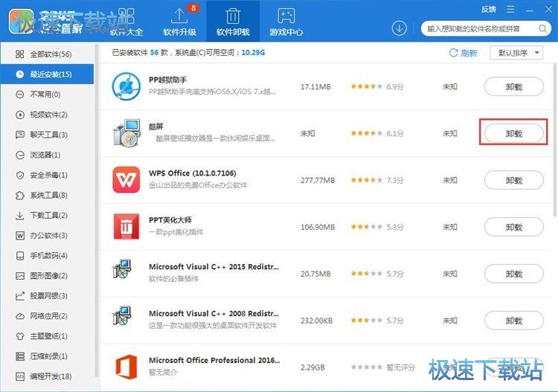Click the PPT美化大师 app icon
This screenshot has height=392, width=558.
126,227
